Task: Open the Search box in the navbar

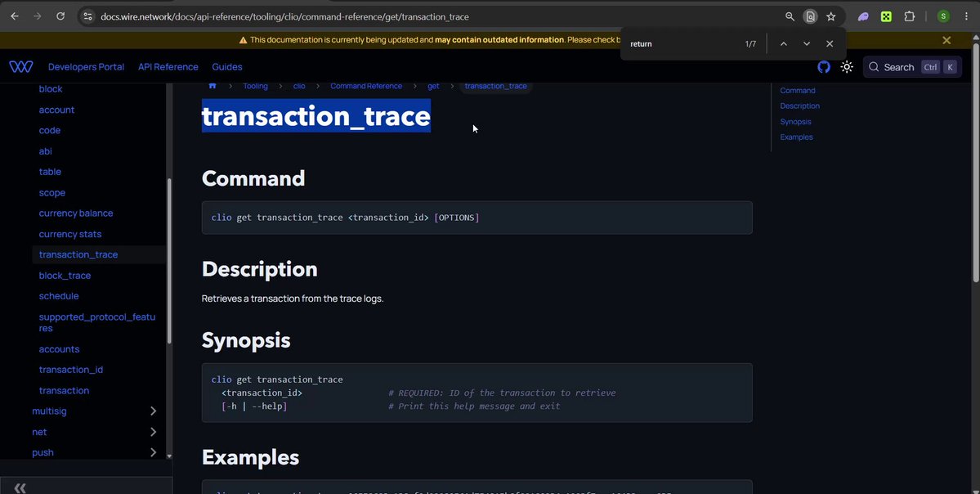Action: (912, 67)
